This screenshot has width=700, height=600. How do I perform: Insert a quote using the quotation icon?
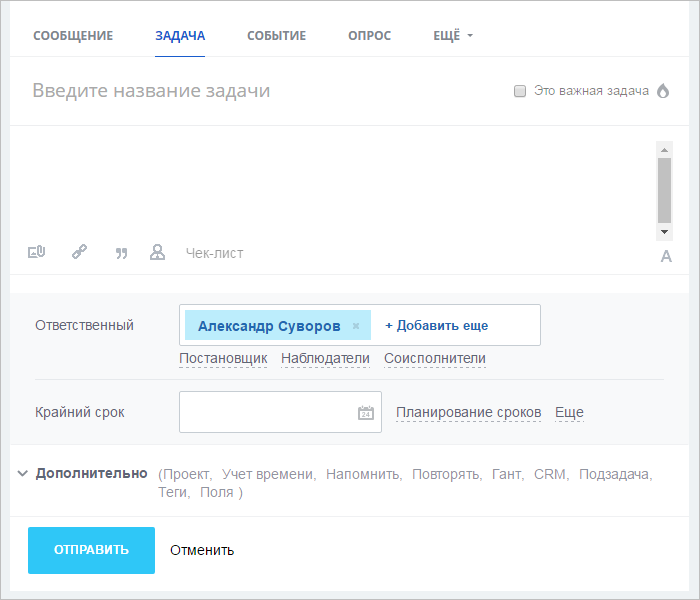[x=121, y=254]
